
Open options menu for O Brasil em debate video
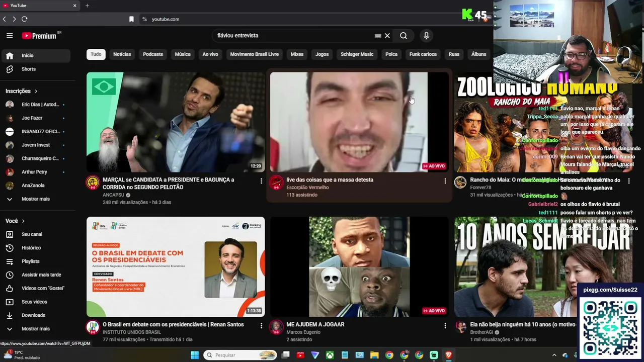click(261, 325)
